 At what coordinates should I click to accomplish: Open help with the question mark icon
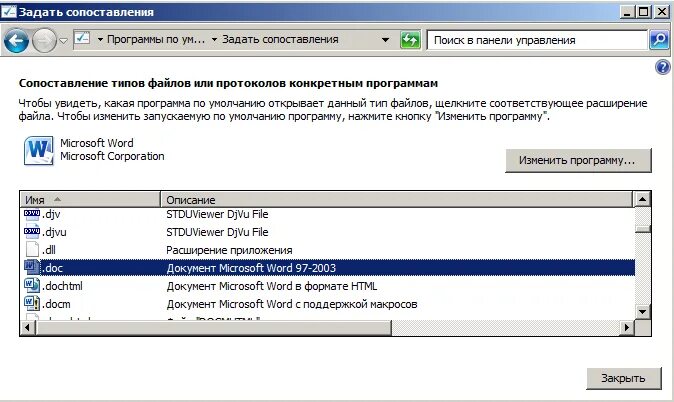click(x=662, y=67)
